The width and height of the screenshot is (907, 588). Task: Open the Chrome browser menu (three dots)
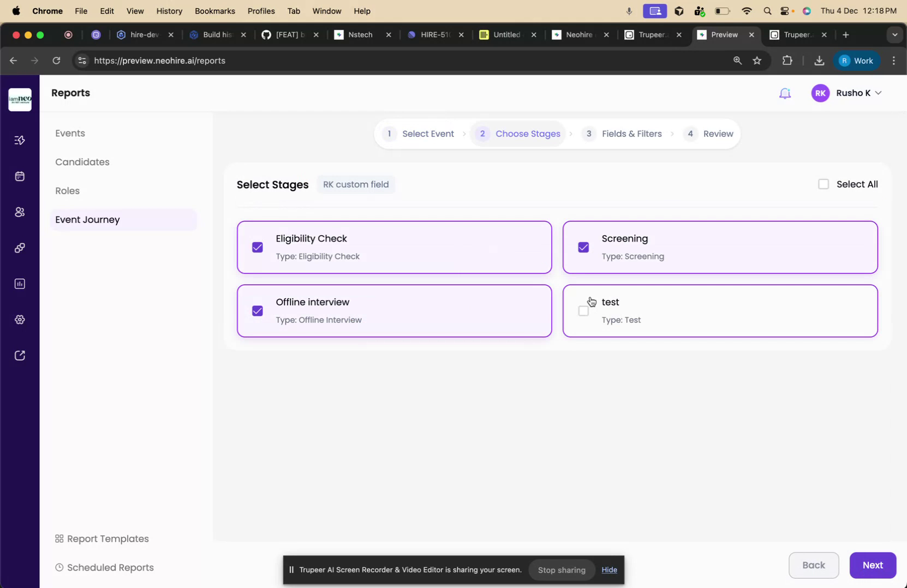[x=893, y=61]
